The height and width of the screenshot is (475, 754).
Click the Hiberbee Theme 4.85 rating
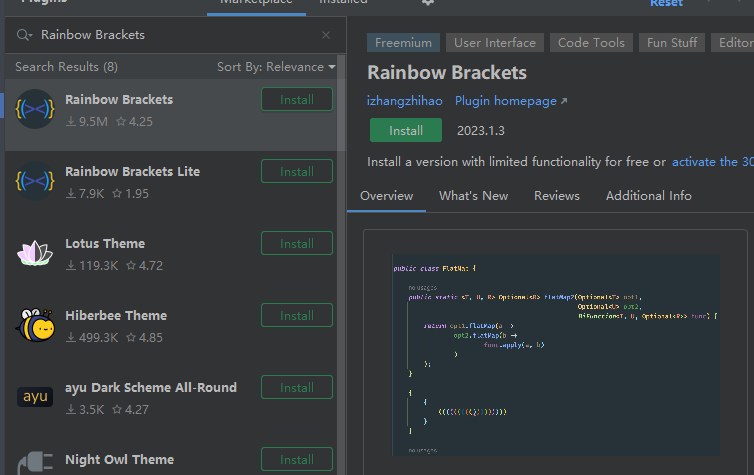coord(144,338)
